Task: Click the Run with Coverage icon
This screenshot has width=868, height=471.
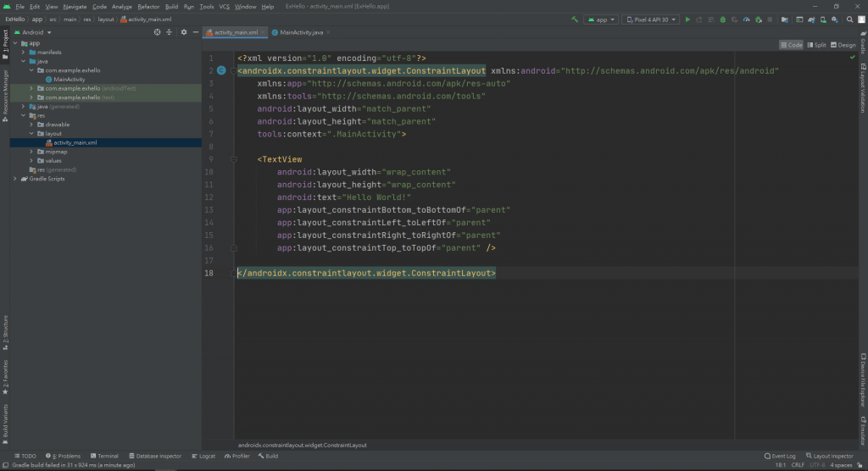Action: coord(734,19)
